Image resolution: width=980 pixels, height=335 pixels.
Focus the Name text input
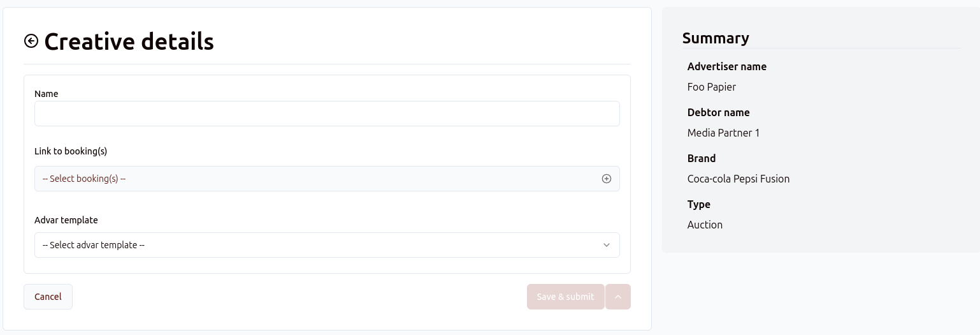(x=327, y=114)
